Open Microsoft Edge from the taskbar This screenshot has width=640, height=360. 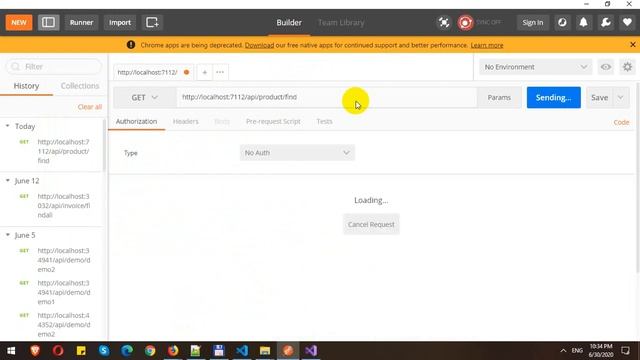point(127,351)
